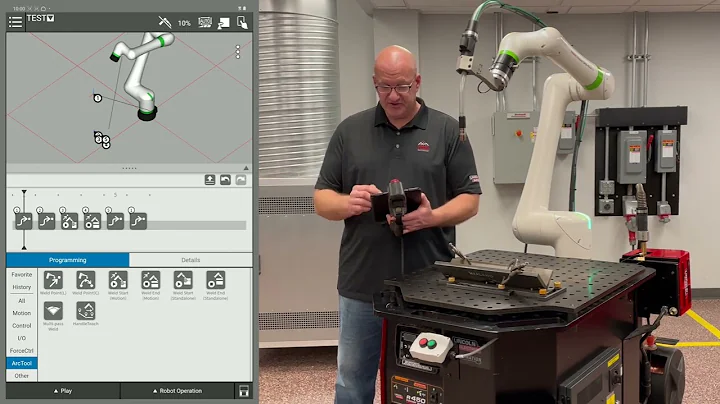Click the bottom-right window layout icon

(244, 391)
